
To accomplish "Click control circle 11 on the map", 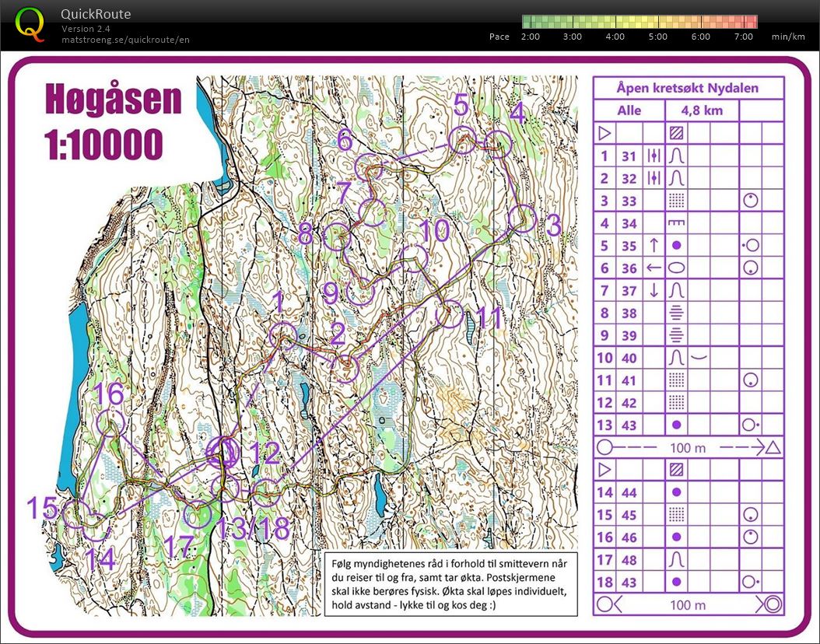I will pos(449,314).
